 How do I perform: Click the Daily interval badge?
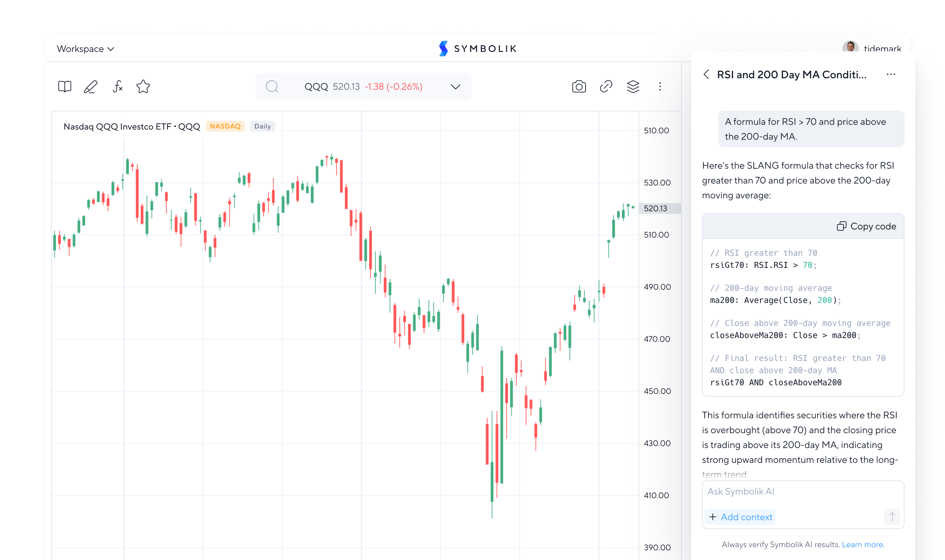(262, 126)
